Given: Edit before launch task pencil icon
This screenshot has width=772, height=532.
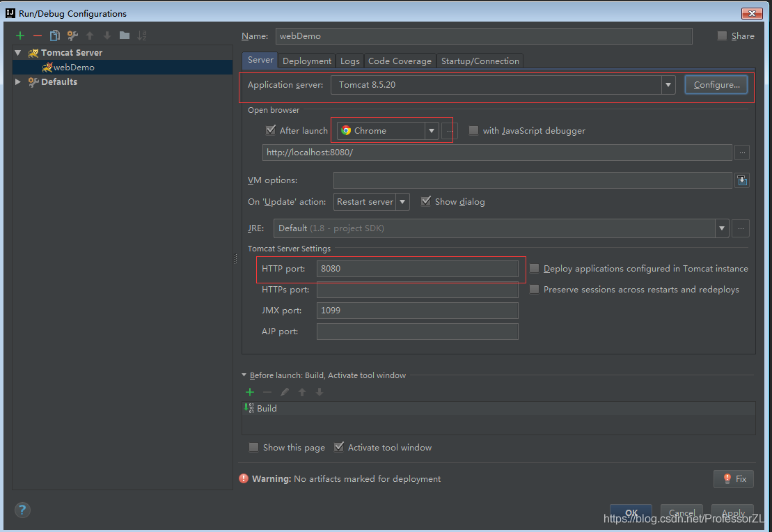Looking at the screenshot, I should click(285, 392).
